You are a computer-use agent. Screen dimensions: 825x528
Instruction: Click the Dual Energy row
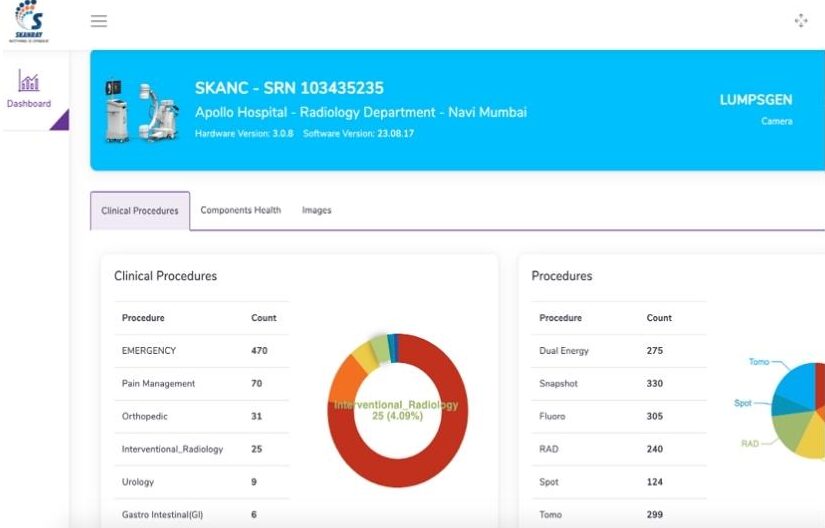coord(618,351)
